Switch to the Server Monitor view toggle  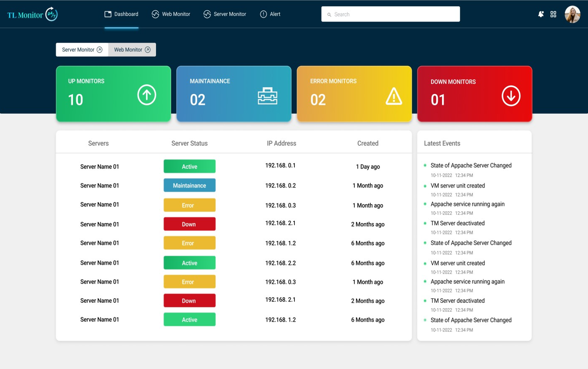click(82, 50)
